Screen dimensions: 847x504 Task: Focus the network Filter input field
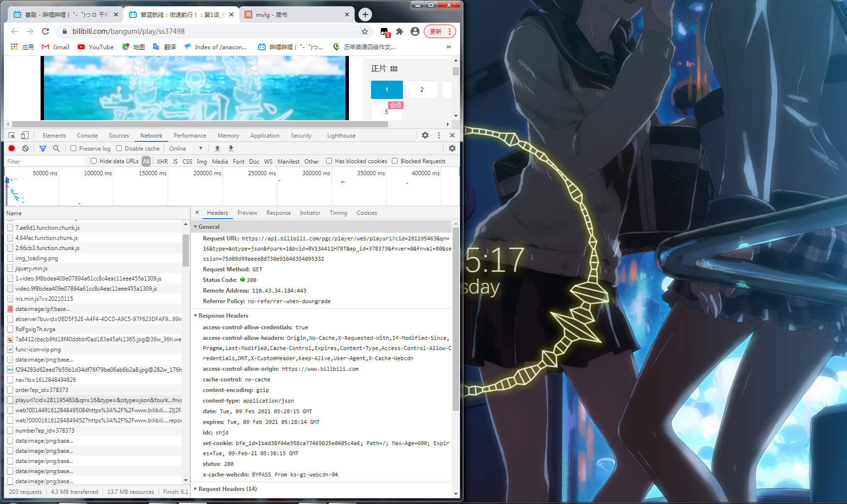(x=46, y=162)
